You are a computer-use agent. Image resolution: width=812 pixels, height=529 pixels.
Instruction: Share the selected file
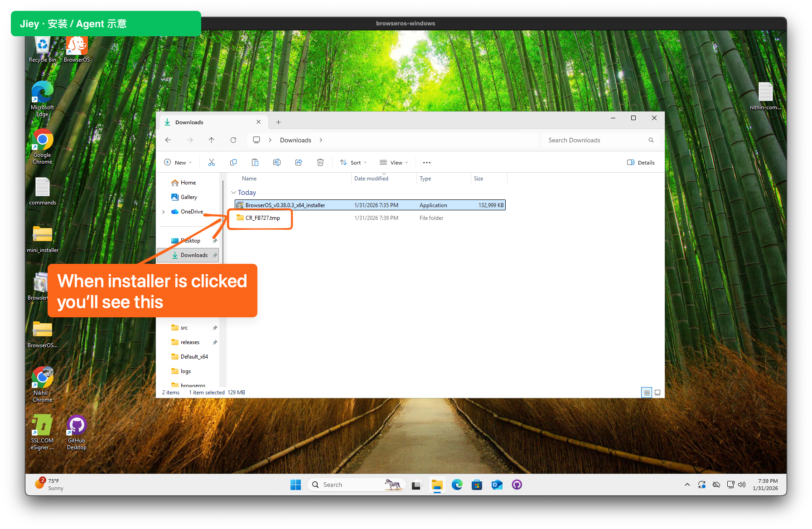click(x=299, y=162)
